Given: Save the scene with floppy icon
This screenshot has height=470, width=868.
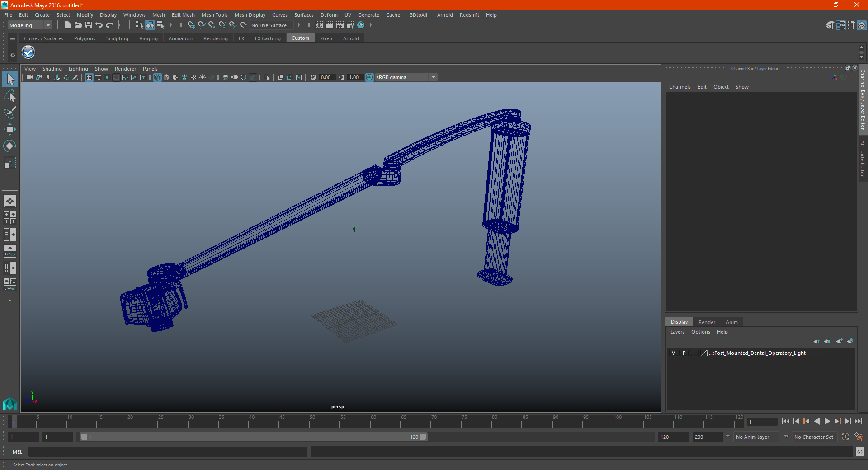Looking at the screenshot, I should tap(89, 25).
